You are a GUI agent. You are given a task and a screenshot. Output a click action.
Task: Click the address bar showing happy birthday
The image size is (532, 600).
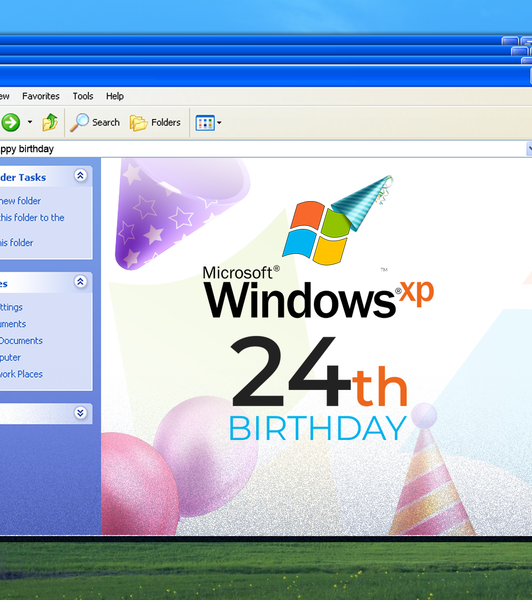[x=263, y=149]
